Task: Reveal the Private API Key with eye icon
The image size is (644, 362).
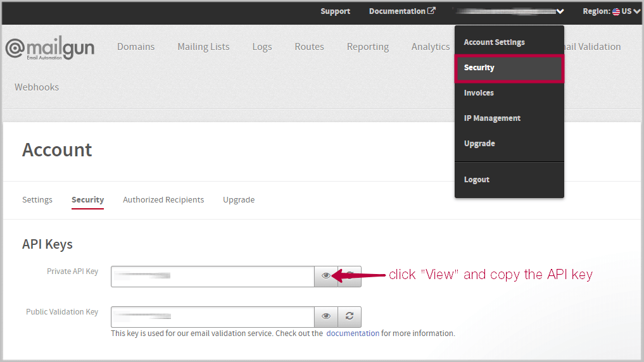Action: pos(325,276)
